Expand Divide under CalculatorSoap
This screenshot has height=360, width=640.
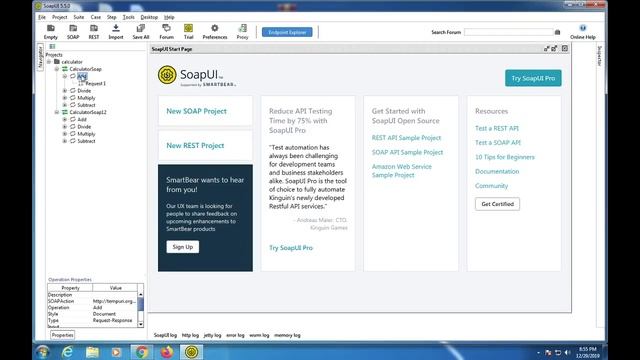pos(64,91)
